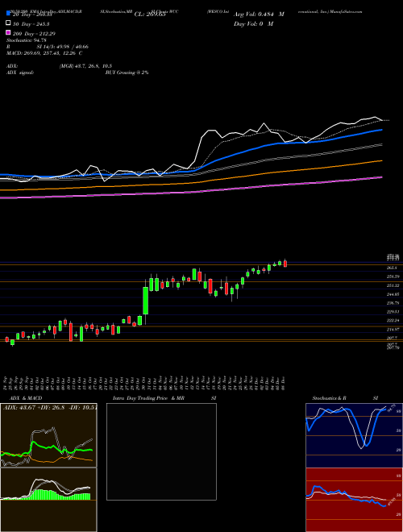Screen dimensions: 403x532
Task: Click the white 50 Day legend swatch
Action: [8, 23]
